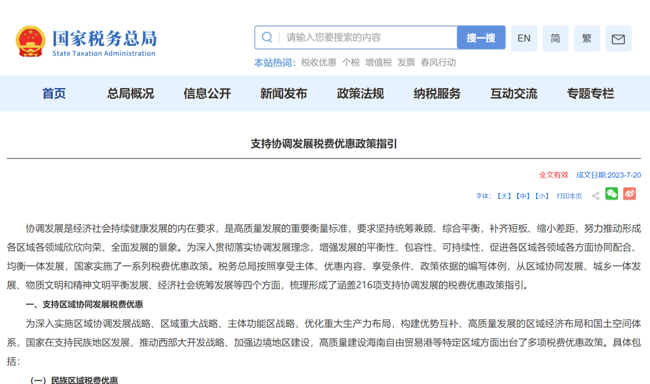Viewport: 650px width, 384px height.
Task: Click 打印本页 print link
Action: (x=569, y=196)
